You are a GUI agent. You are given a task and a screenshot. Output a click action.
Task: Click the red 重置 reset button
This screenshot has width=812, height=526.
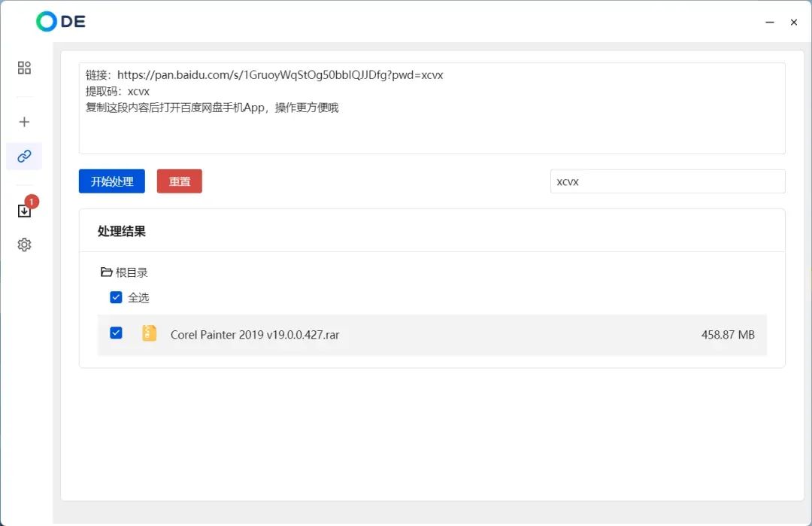tap(180, 181)
